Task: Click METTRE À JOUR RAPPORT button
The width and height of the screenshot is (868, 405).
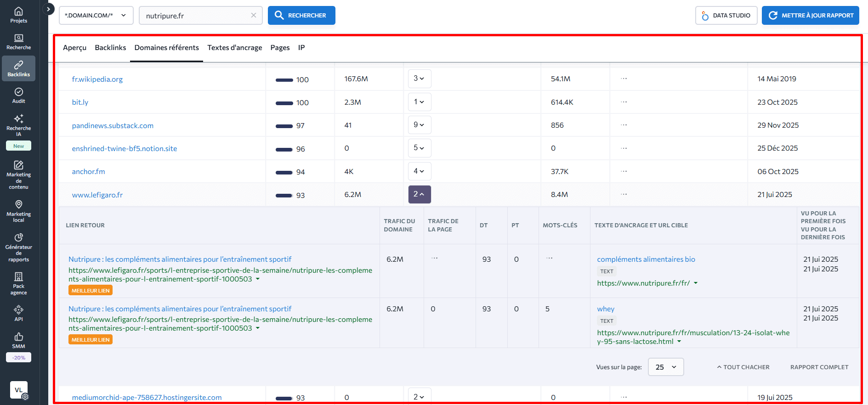Action: tap(810, 15)
